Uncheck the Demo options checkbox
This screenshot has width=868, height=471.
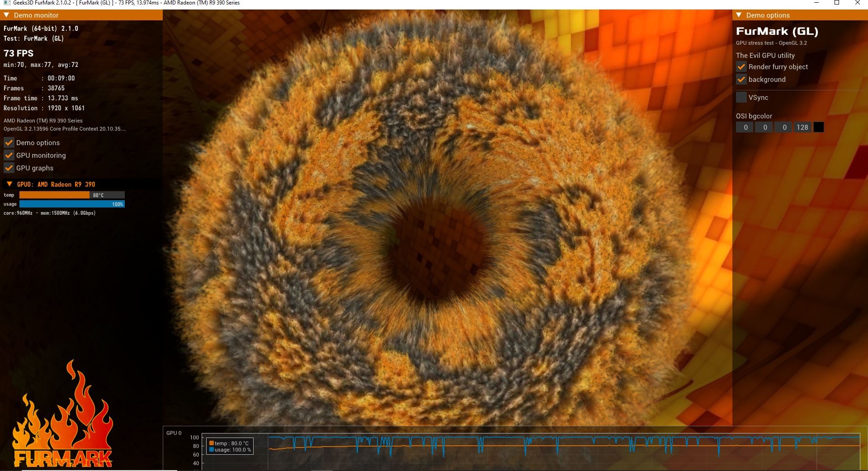click(9, 143)
